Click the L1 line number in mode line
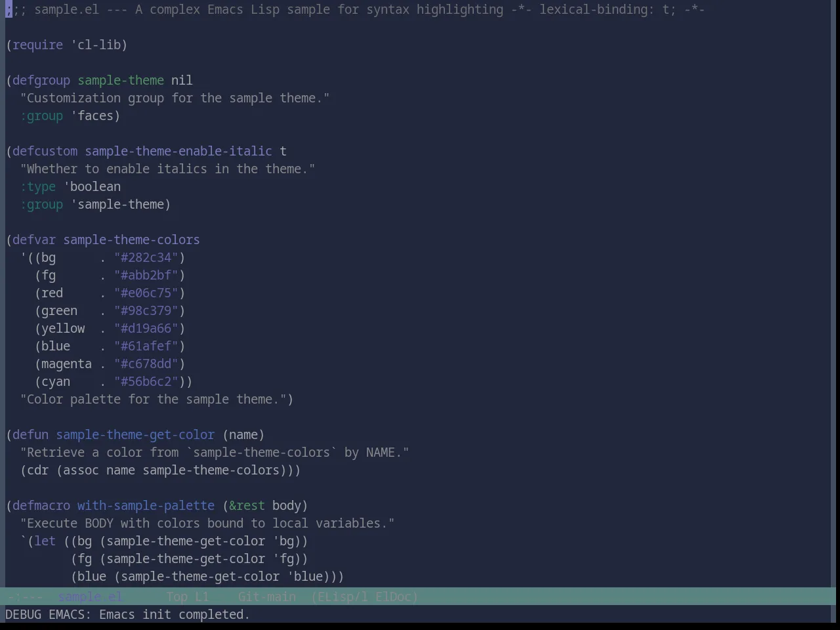 pos(202,597)
